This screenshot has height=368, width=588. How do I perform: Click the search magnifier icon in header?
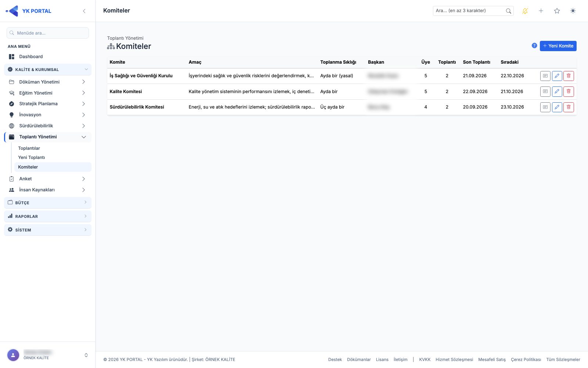coord(508,11)
